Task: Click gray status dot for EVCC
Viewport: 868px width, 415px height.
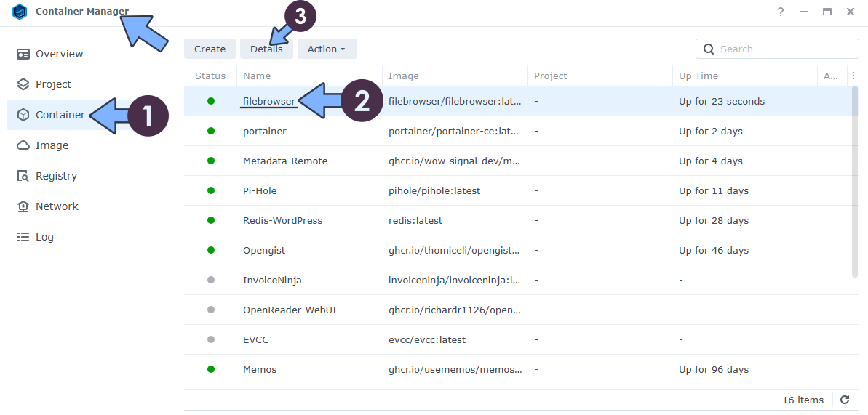Action: point(211,339)
